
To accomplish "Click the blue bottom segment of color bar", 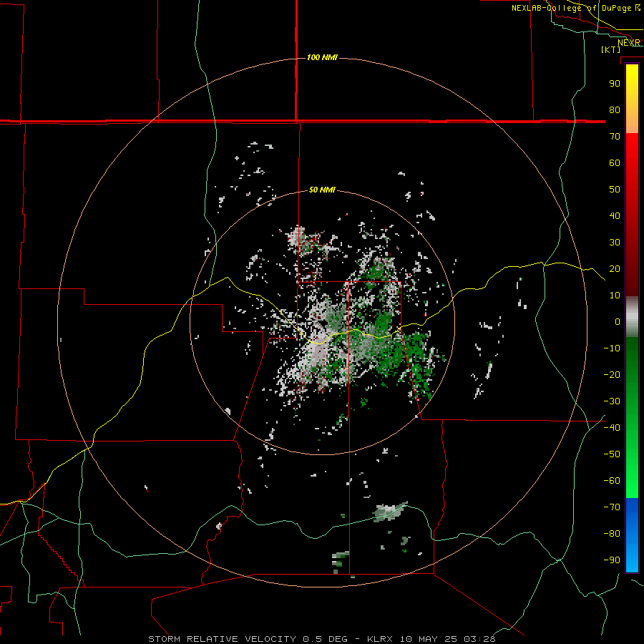I will tap(632, 535).
